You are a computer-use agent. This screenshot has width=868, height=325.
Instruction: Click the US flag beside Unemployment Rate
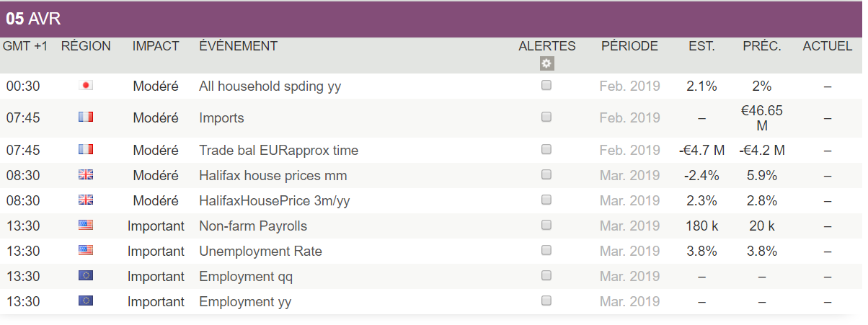click(86, 251)
